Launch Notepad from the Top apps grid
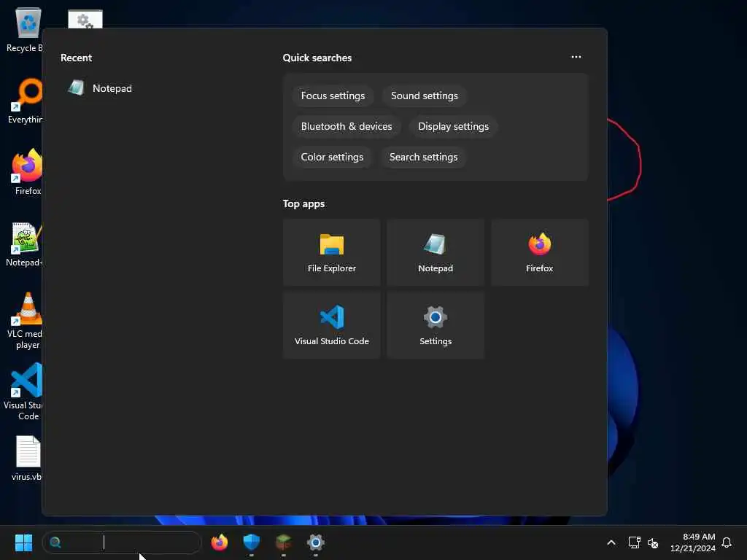Image resolution: width=747 pixels, height=560 pixels. (x=436, y=252)
